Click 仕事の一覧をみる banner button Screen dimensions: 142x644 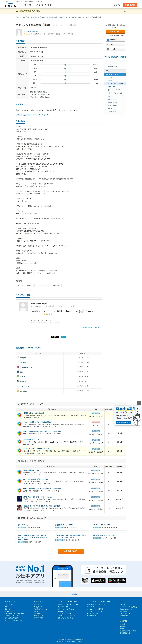click(123, 423)
